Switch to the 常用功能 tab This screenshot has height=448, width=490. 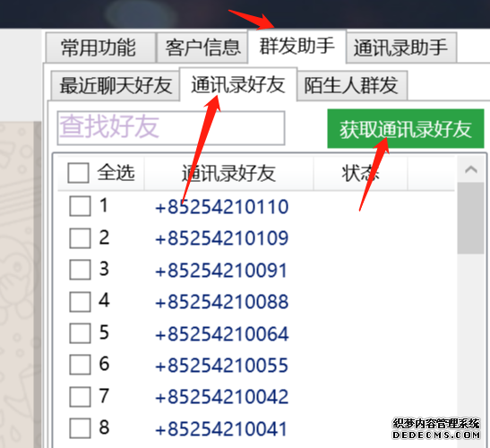click(x=100, y=47)
